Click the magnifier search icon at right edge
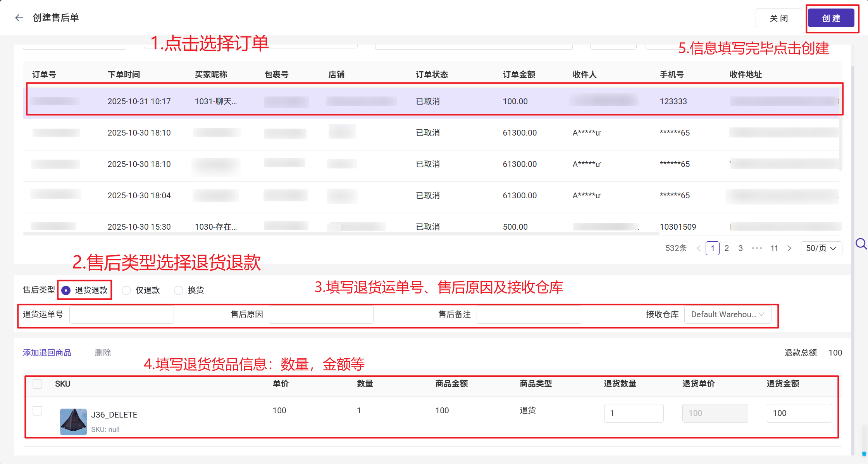This screenshot has height=464, width=868. pyautogui.click(x=861, y=244)
